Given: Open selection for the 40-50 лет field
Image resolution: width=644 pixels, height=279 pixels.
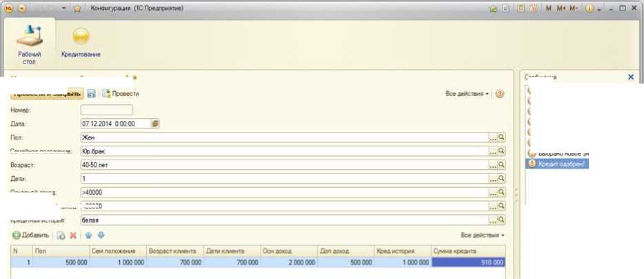Looking at the screenshot, I should pos(493,164).
